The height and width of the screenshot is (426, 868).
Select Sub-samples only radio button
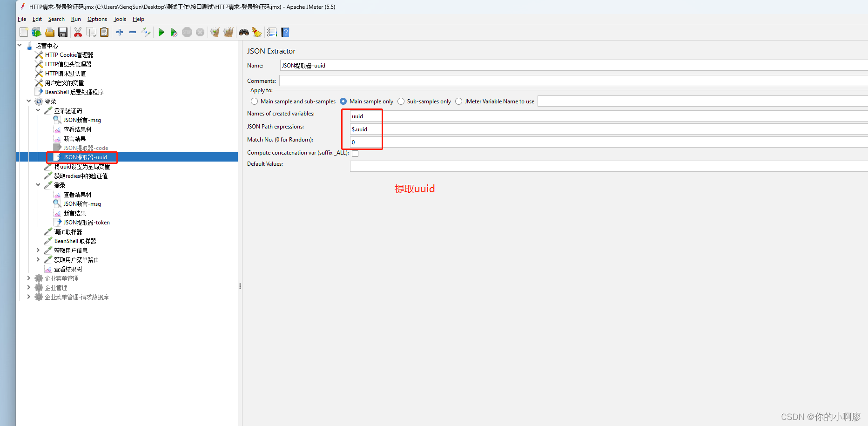(401, 101)
